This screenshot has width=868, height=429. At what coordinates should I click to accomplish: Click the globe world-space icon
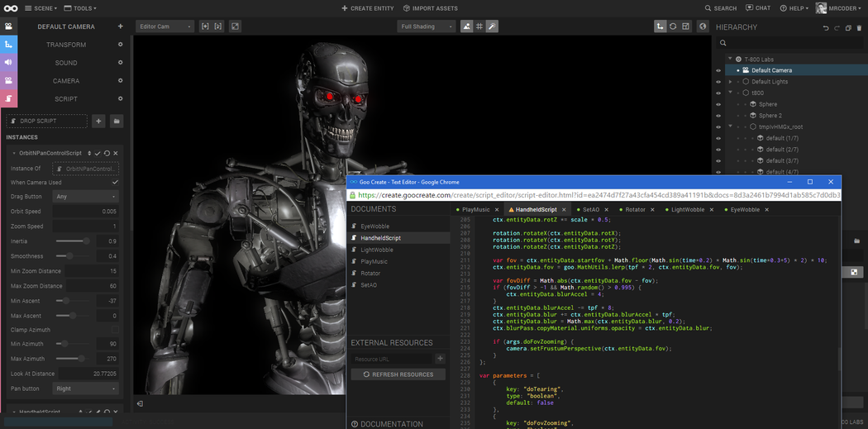coord(703,26)
